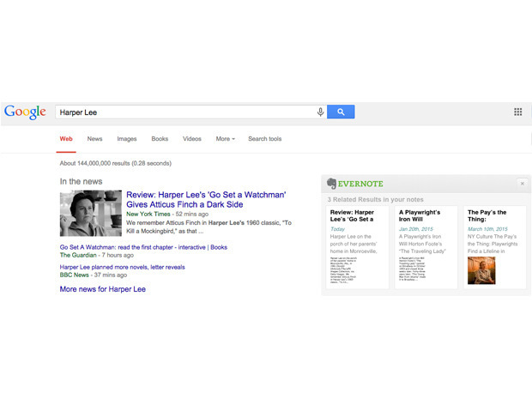Image resolution: width=532 pixels, height=399 pixels.
Task: Click 'New York Times' source label
Action: [148, 215]
